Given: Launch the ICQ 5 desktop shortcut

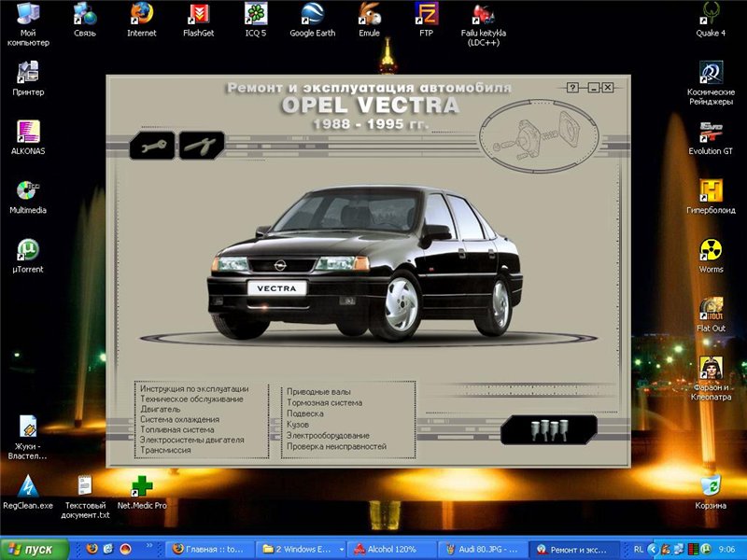Looking at the screenshot, I should [256, 20].
